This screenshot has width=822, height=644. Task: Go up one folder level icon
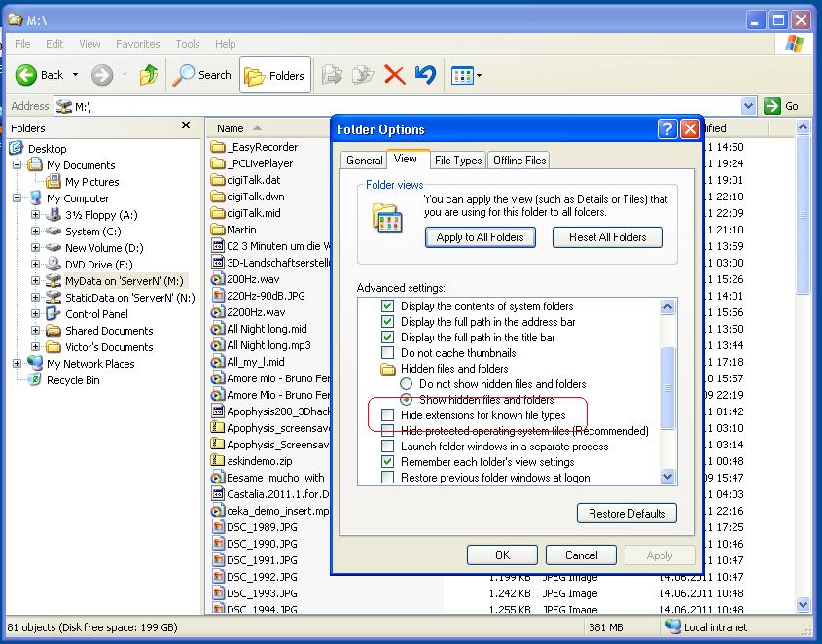(149, 75)
